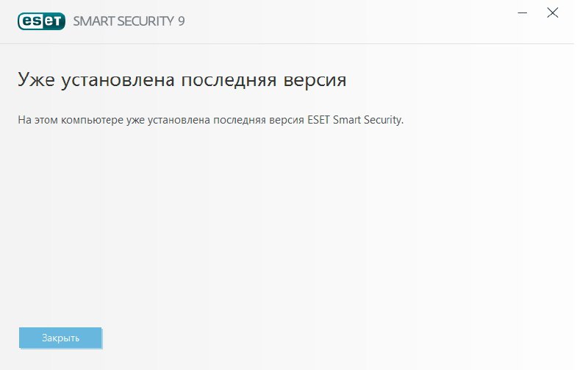This screenshot has height=370, width=588.
Task: Click the word версия in the large heading
Action: [315, 80]
